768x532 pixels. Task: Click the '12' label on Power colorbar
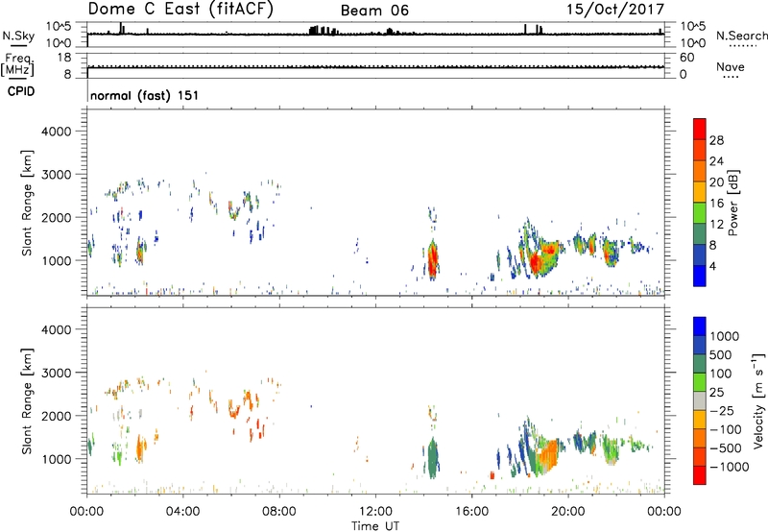(x=716, y=225)
